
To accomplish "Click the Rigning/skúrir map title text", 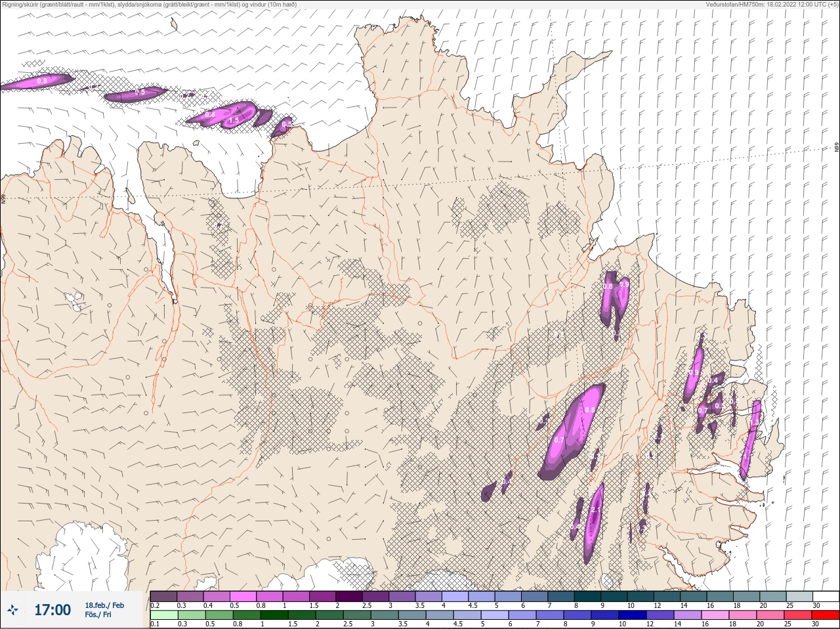I will pos(150,4).
